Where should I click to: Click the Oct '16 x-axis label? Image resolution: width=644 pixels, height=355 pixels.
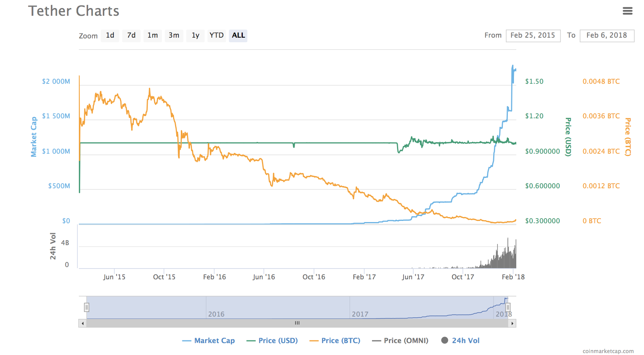click(314, 277)
